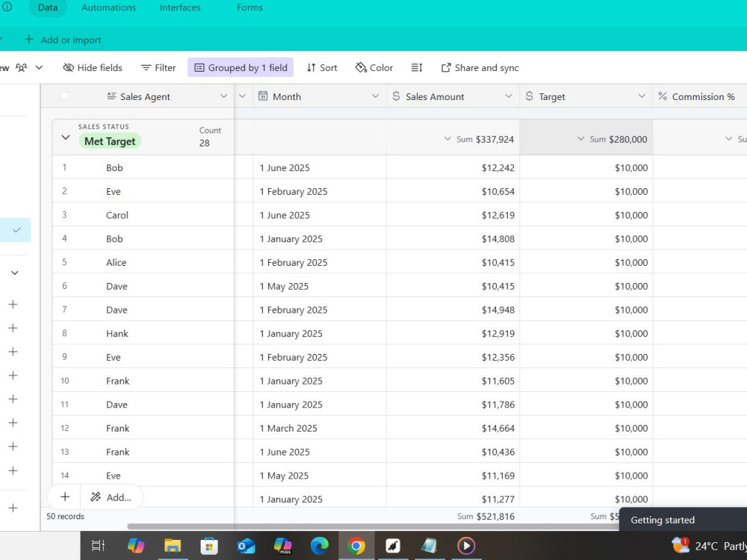Tick the select-all checkbox in header
This screenshot has height=560, width=747.
(x=64, y=96)
